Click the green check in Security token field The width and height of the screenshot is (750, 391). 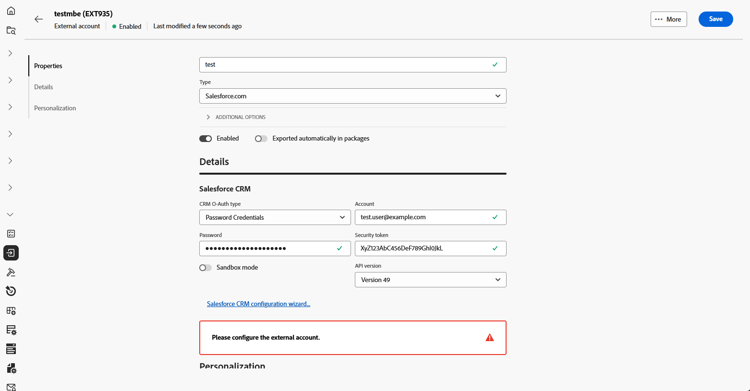(x=495, y=248)
